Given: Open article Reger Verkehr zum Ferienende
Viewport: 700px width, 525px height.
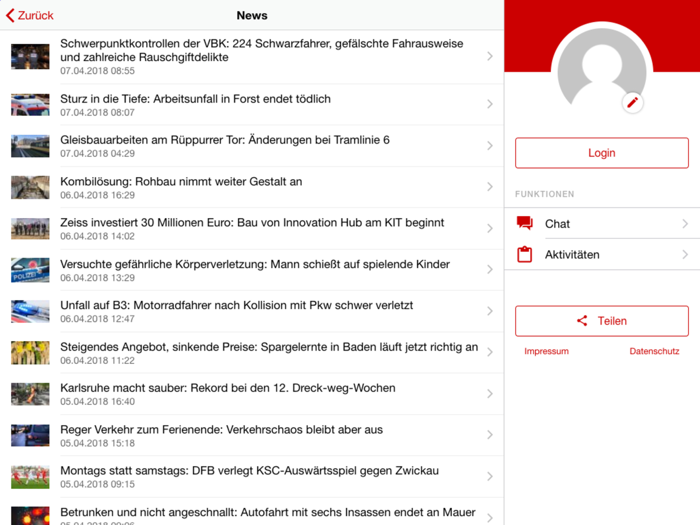Looking at the screenshot, I should coord(252,435).
